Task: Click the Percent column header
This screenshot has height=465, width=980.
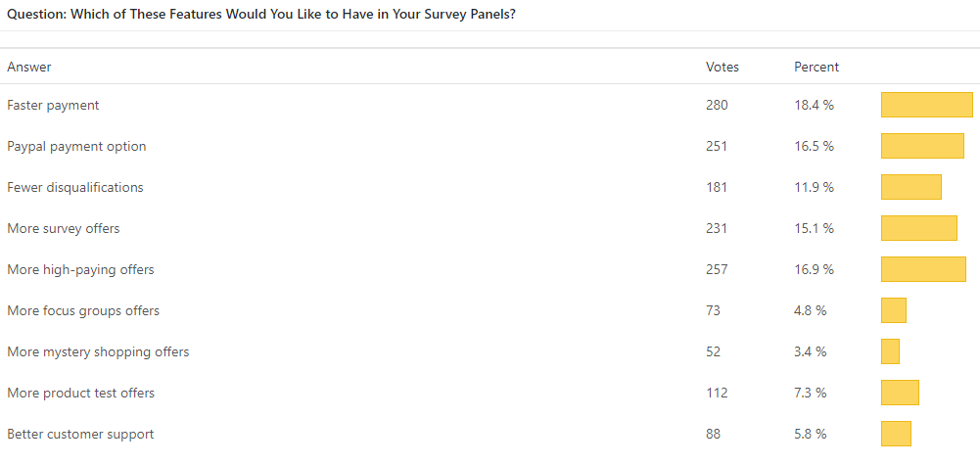Action: pyautogui.click(x=817, y=68)
